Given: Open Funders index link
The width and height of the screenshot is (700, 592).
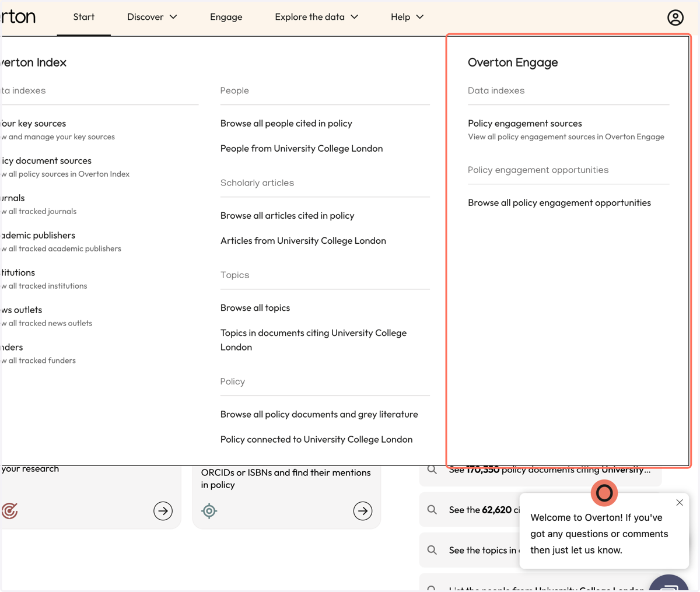Looking at the screenshot, I should 12,347.
